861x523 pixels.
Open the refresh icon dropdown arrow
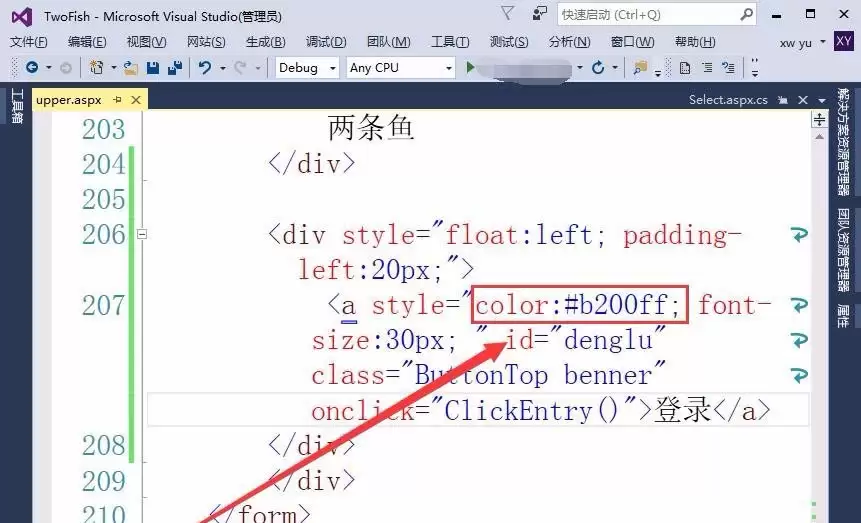(x=615, y=68)
